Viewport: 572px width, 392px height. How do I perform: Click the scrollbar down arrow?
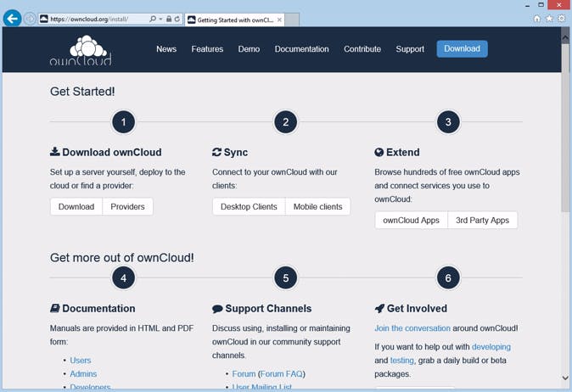click(x=565, y=378)
